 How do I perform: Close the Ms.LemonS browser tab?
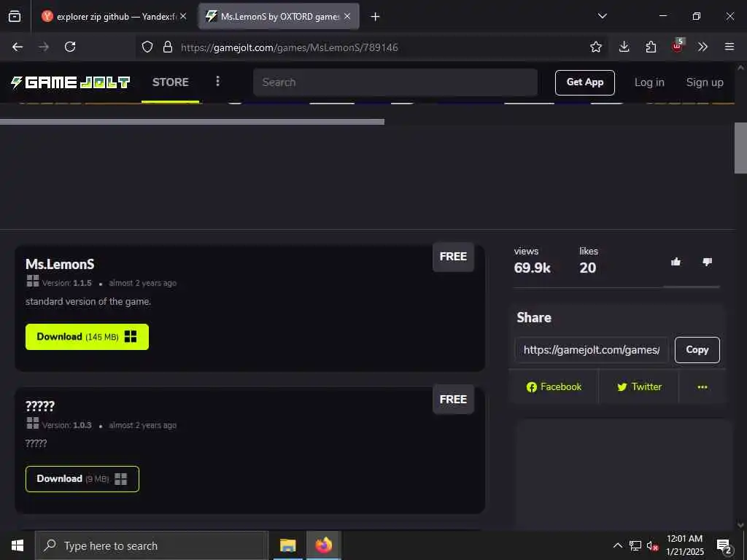click(347, 16)
